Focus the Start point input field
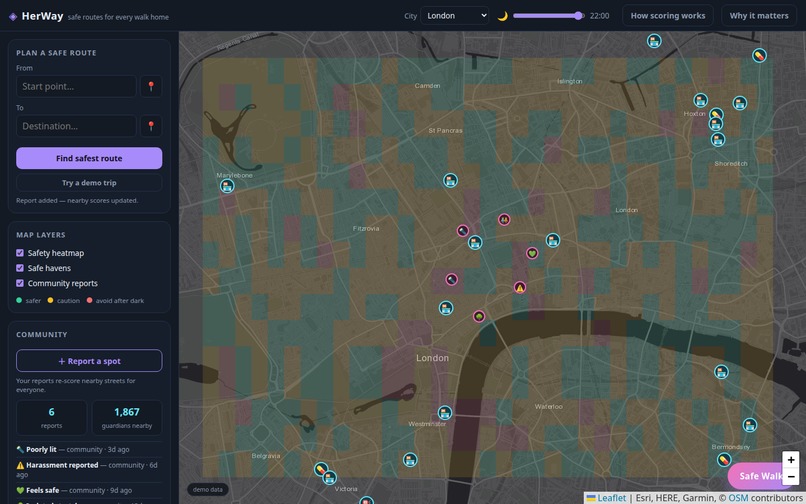The height and width of the screenshot is (504, 806). (76, 86)
